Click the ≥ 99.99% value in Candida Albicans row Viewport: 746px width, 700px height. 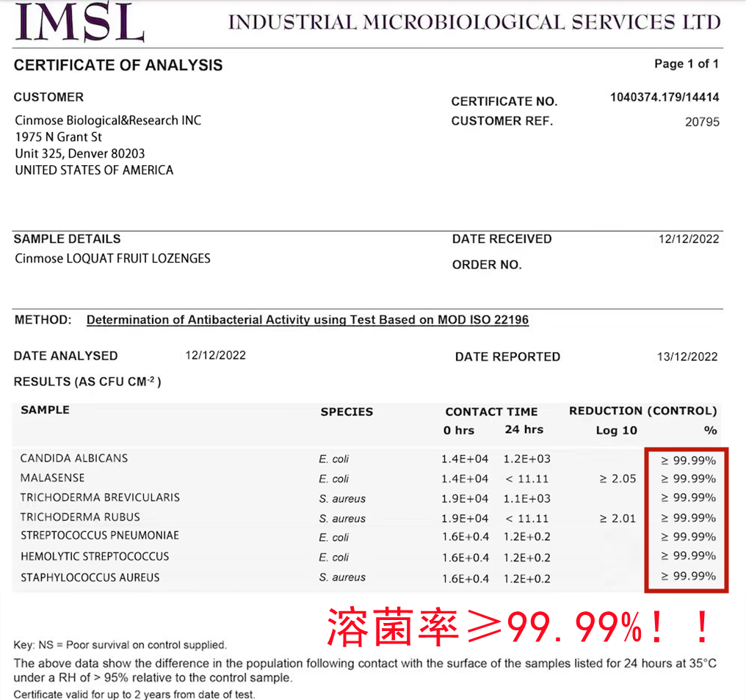tap(689, 460)
